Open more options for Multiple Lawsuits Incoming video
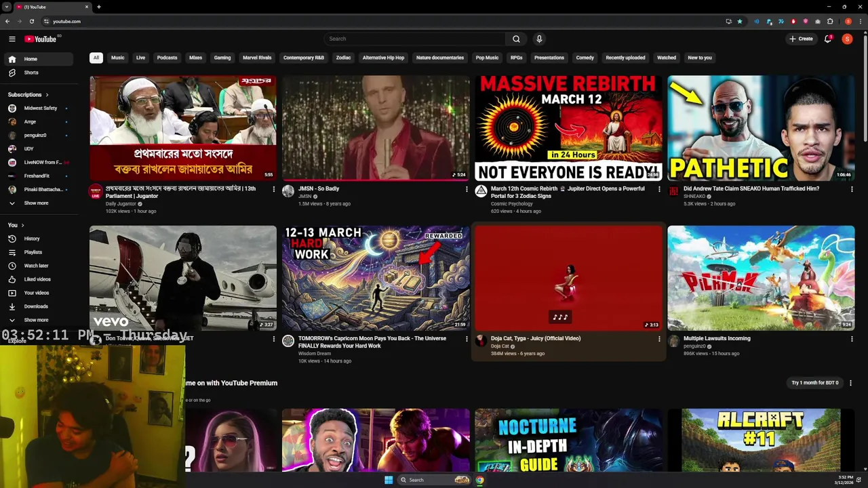Viewport: 868px width, 488px height. click(852, 339)
